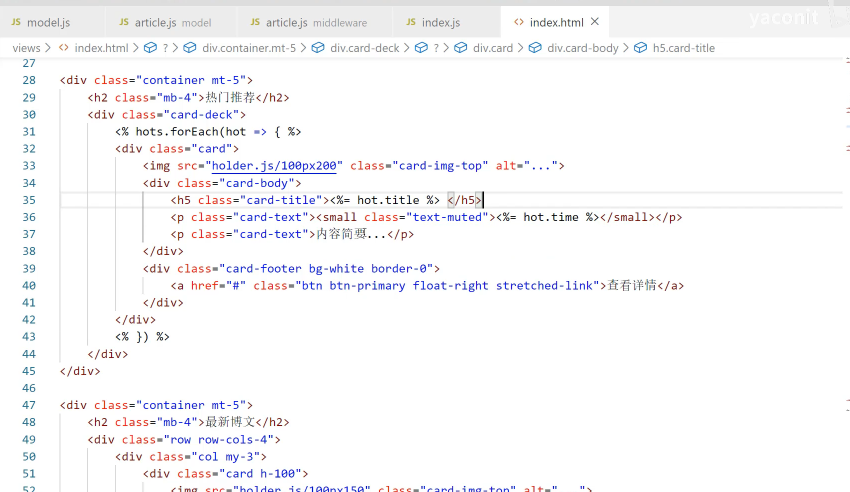The height and width of the screenshot is (492, 850).
Task: Click the closing '<% }) %>' on line 43
Action: click(x=142, y=337)
